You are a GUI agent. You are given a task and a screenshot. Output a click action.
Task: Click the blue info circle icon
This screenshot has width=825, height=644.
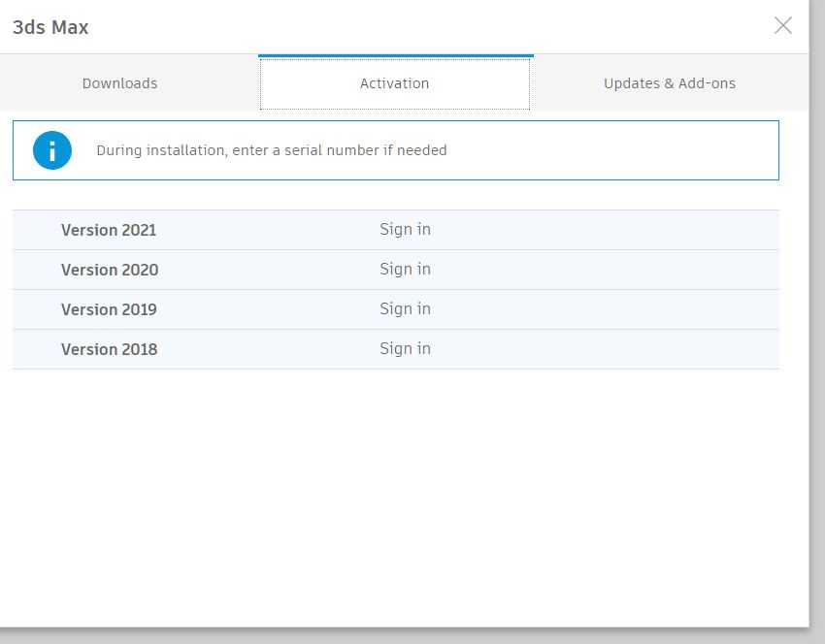[52, 150]
